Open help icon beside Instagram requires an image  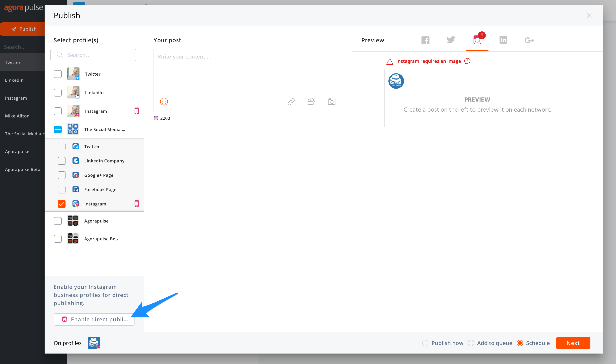[467, 61]
